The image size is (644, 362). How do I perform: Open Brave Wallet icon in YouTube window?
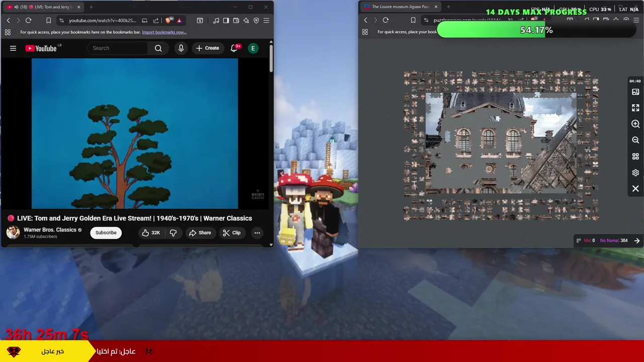[x=236, y=20]
